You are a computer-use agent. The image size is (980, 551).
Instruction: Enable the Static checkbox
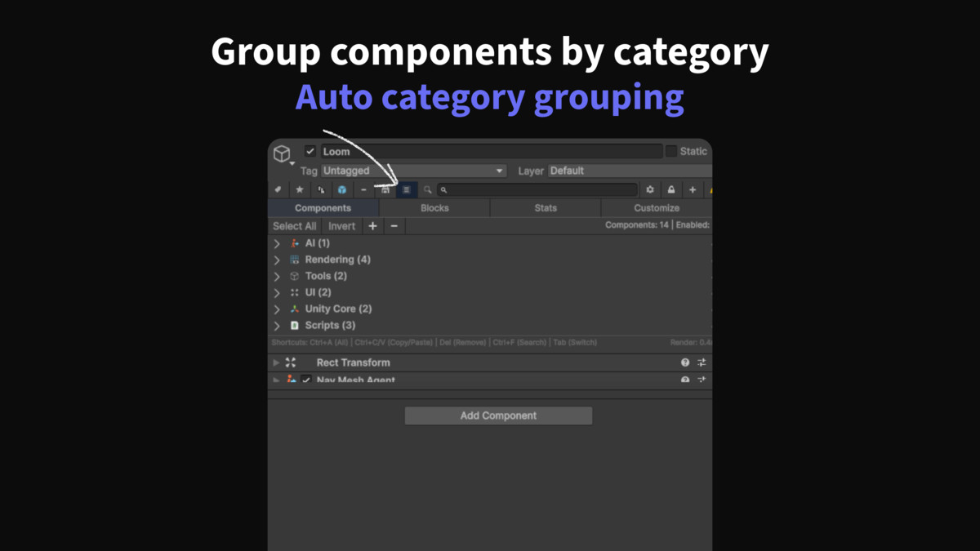(x=671, y=151)
